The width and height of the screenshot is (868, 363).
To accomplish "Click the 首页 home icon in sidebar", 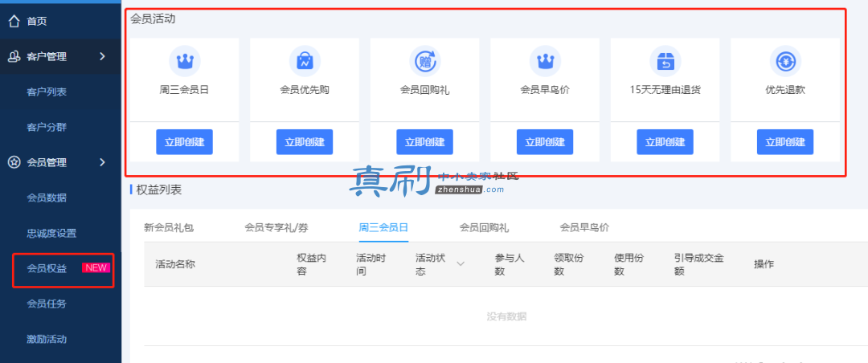I will pos(14,21).
